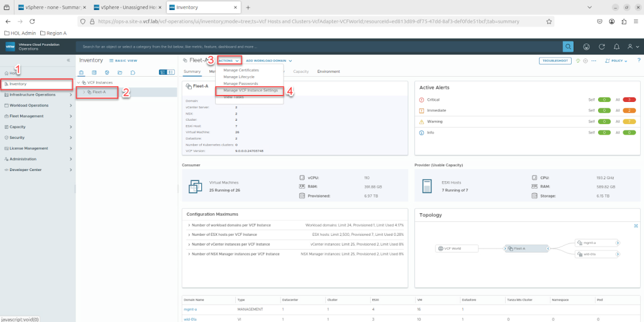This screenshot has width=644, height=322.
Task: Select the globe inventory category icon
Action: point(107,72)
